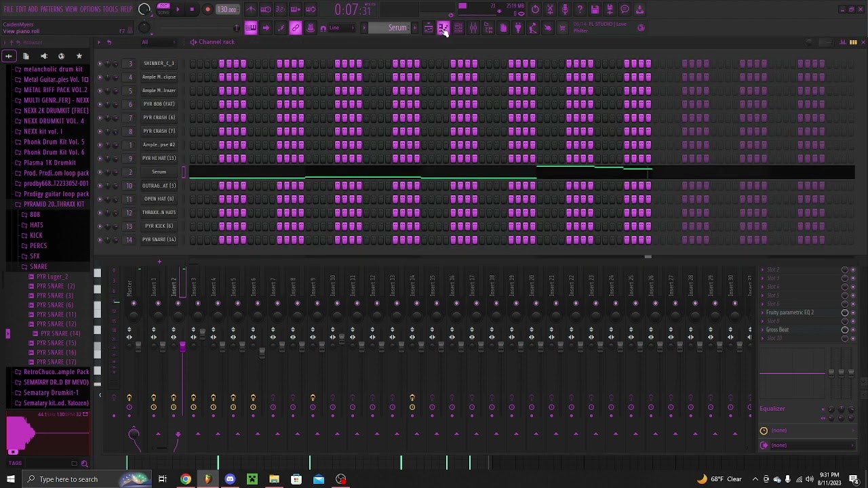Open the mixer toolbar icon

(x=473, y=28)
